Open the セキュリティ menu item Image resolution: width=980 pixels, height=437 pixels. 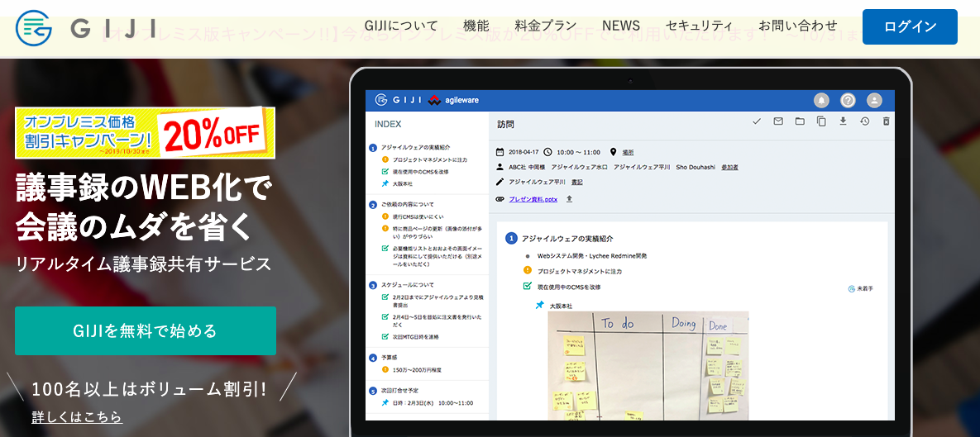pyautogui.click(x=699, y=26)
